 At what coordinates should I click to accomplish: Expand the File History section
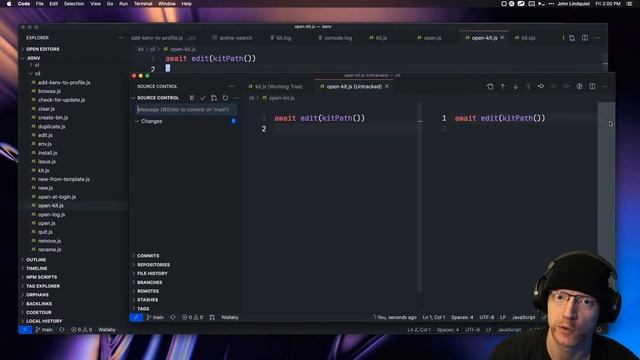pyautogui.click(x=152, y=273)
